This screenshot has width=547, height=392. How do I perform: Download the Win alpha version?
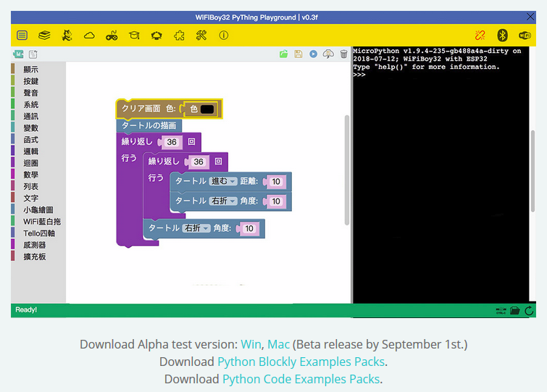pyautogui.click(x=251, y=344)
